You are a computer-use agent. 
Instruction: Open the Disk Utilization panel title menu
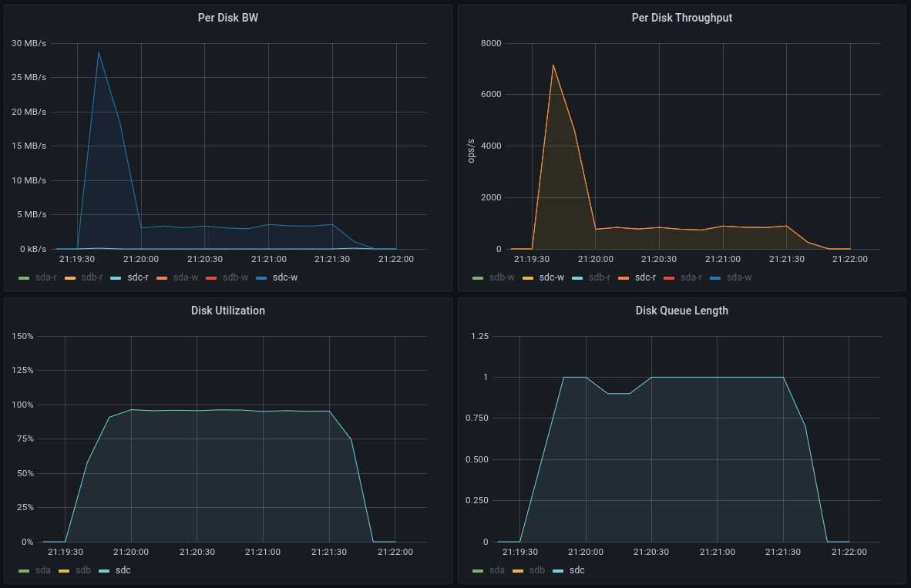(228, 311)
